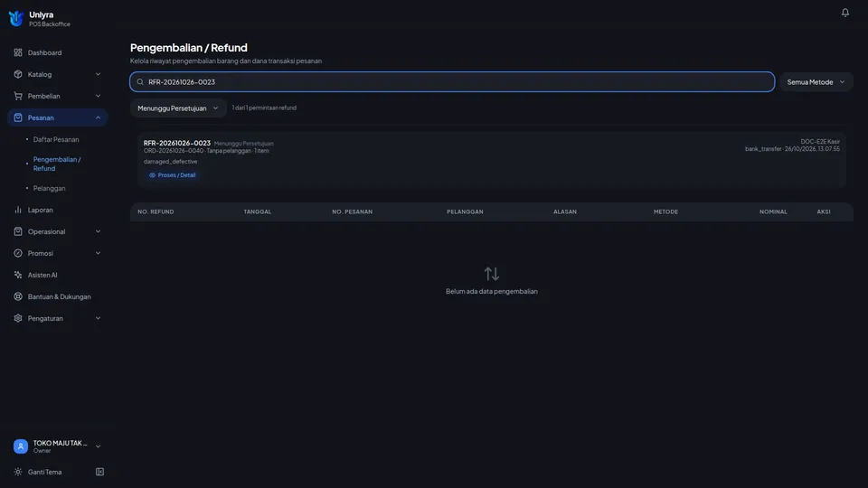Open Pelanggan submenu item
868x488 pixels.
pos(49,188)
